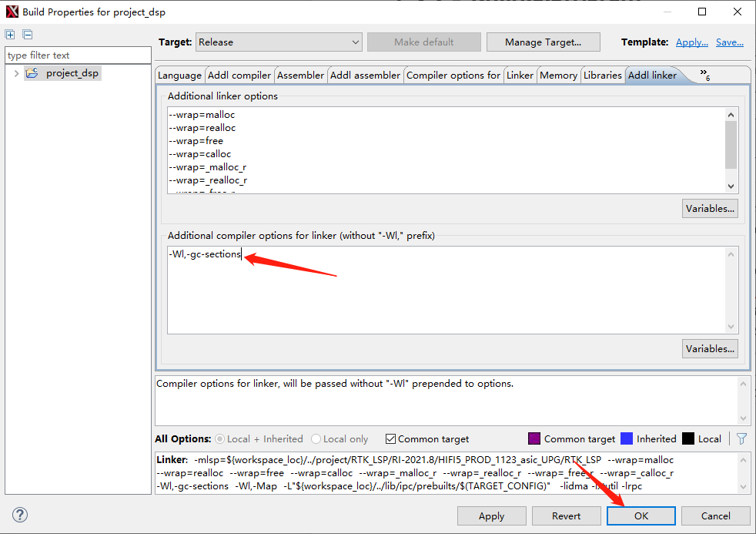Click the help question mark icon
The image size is (756, 534).
pos(20,515)
